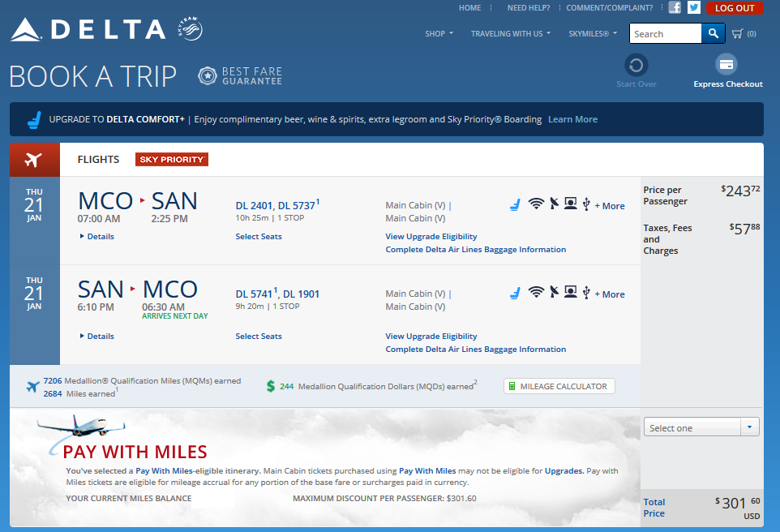The width and height of the screenshot is (780, 532).
Task: Expand Details for the SAN to MCO flight
Action: click(x=97, y=337)
